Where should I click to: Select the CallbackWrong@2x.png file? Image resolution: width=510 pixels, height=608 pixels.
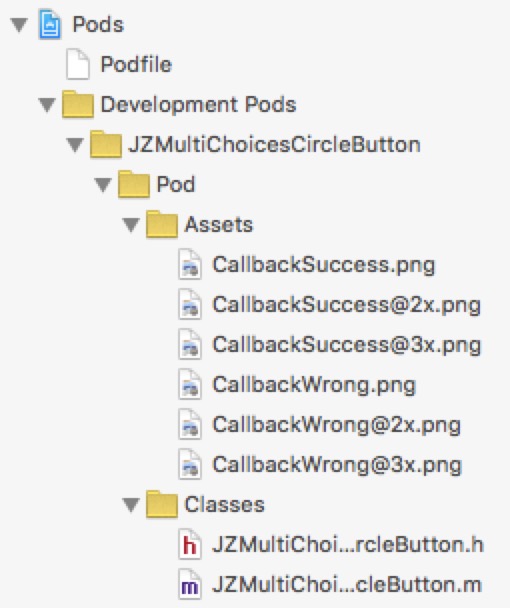coord(337,425)
